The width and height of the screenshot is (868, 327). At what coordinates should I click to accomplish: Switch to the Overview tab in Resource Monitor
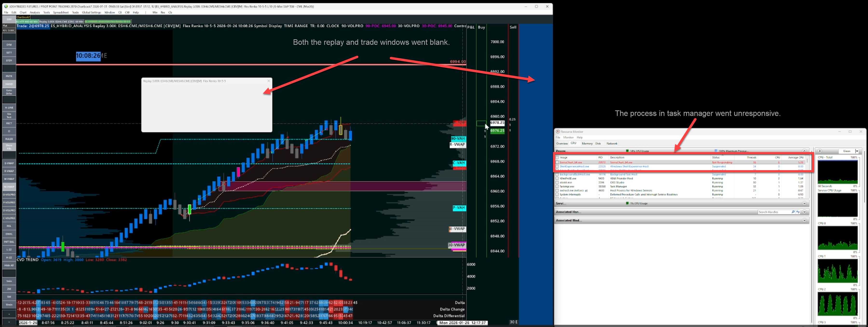coord(562,143)
